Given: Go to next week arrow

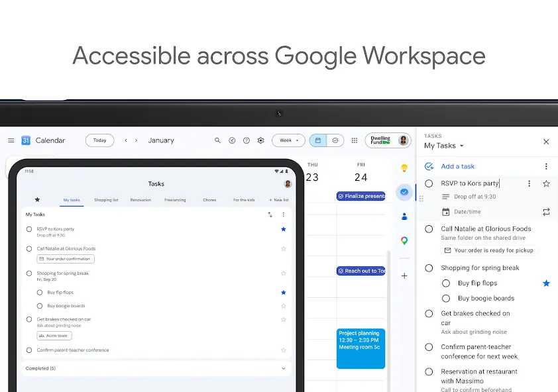Looking at the screenshot, I should pos(136,140).
